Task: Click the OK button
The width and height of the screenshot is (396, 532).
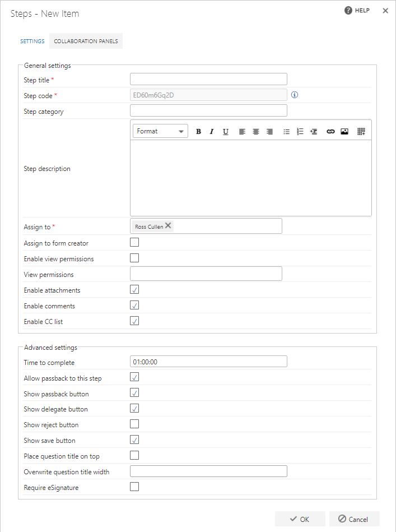Action: pyautogui.click(x=300, y=519)
